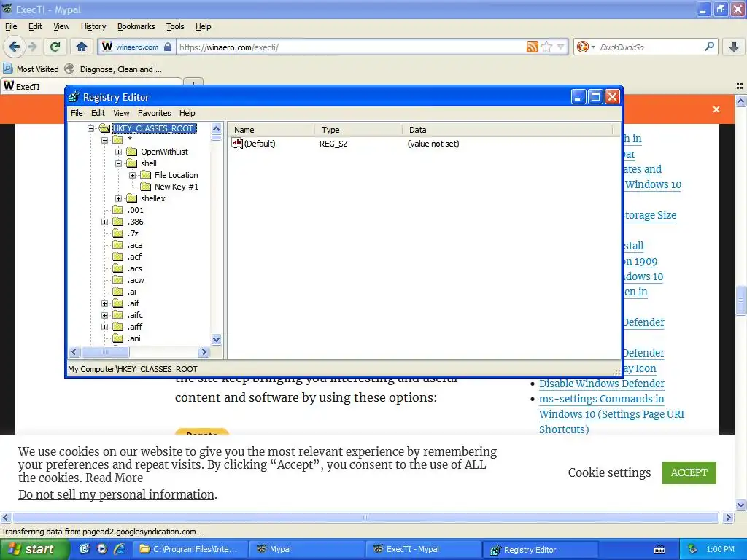The image size is (747, 560).
Task: Collapse the shell node
Action: coord(119,163)
